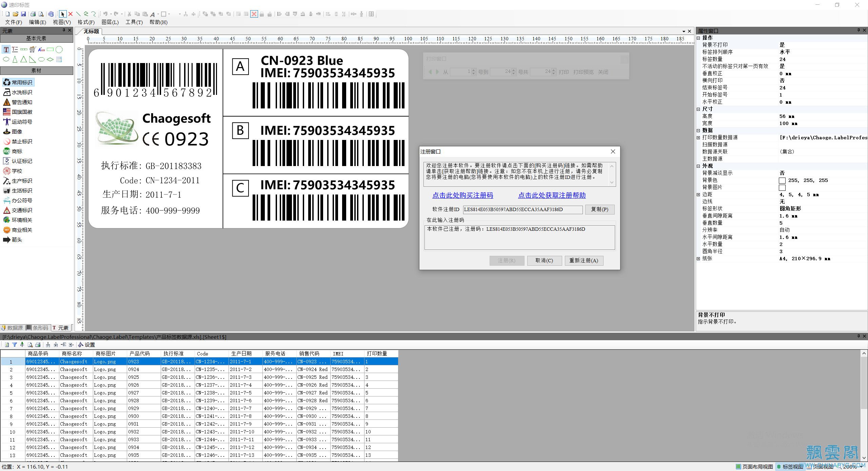
Task: Click the 背景图片 empty swatch box
Action: pos(782,188)
